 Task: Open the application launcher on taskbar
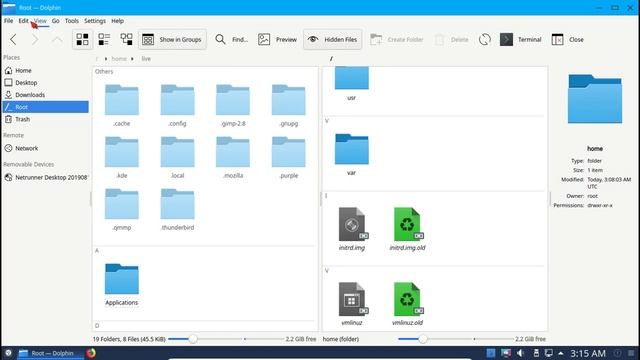8,353
